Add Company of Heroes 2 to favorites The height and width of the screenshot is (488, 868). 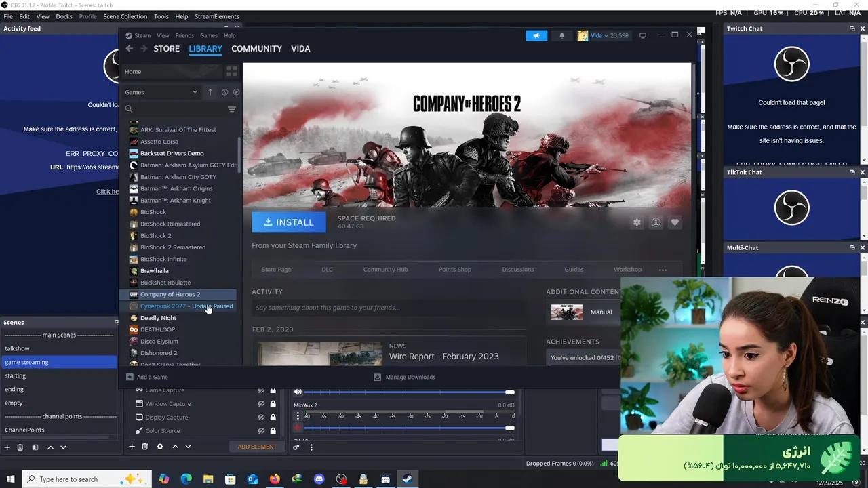tap(675, 222)
